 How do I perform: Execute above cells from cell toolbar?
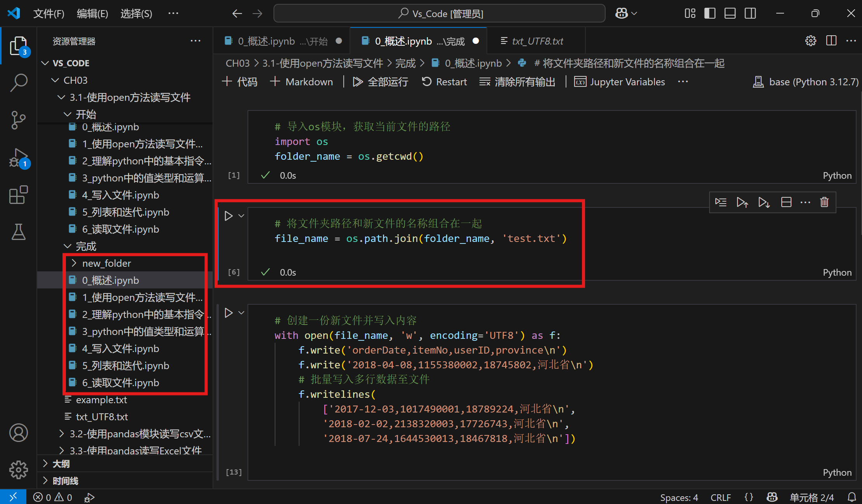743,202
